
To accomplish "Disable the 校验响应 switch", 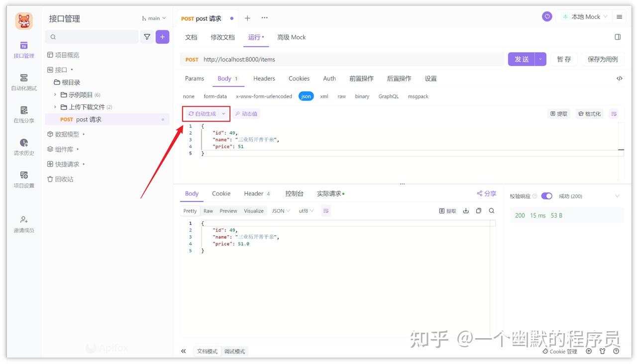I will click(547, 195).
